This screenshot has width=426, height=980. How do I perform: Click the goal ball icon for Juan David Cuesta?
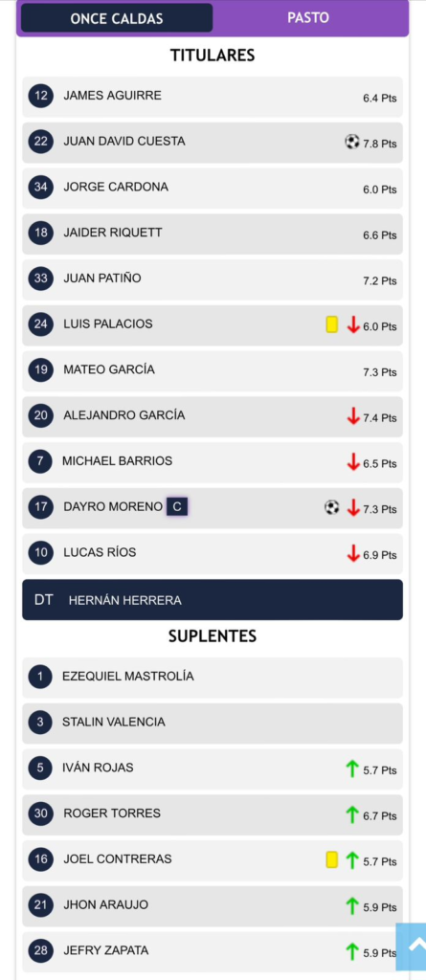(x=352, y=142)
